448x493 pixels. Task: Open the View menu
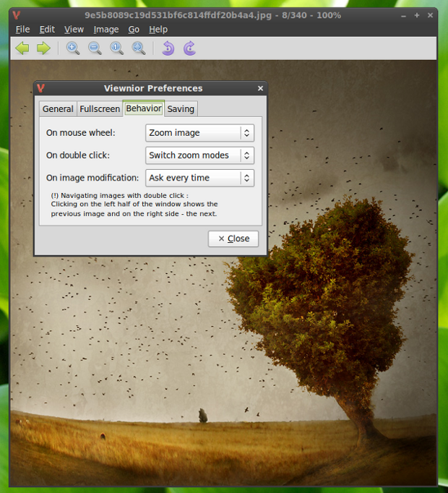point(74,30)
